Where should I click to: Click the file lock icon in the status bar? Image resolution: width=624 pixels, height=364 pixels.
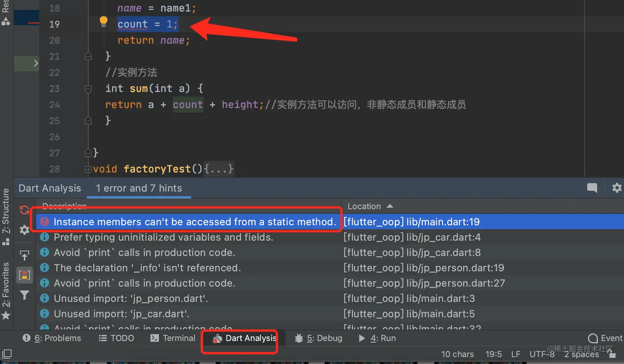[612, 355]
